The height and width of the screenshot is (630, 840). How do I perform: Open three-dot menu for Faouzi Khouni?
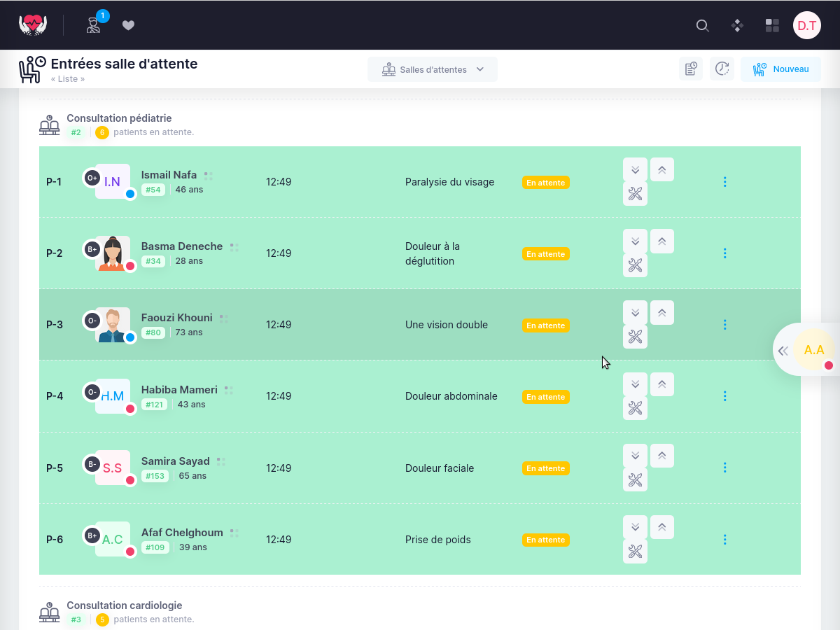tap(724, 325)
